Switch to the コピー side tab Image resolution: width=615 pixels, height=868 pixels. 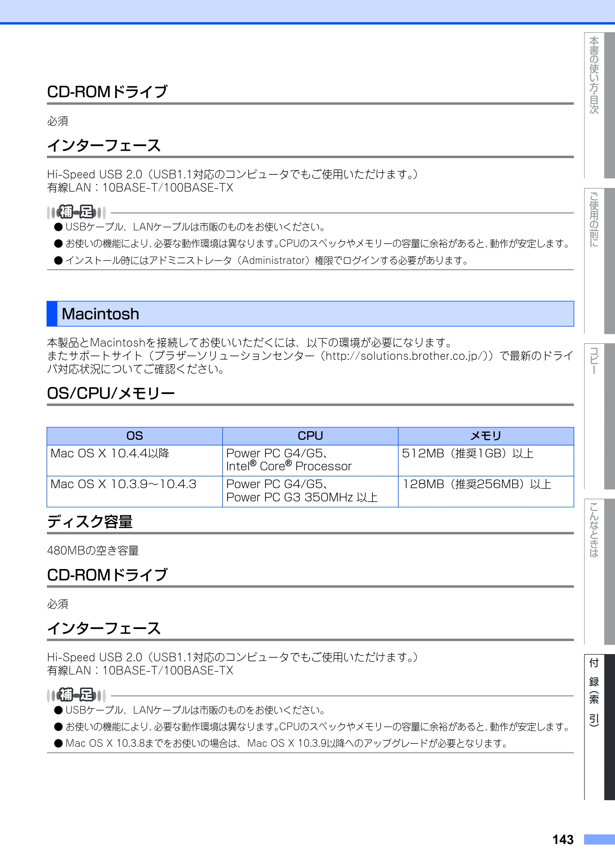pyautogui.click(x=599, y=416)
